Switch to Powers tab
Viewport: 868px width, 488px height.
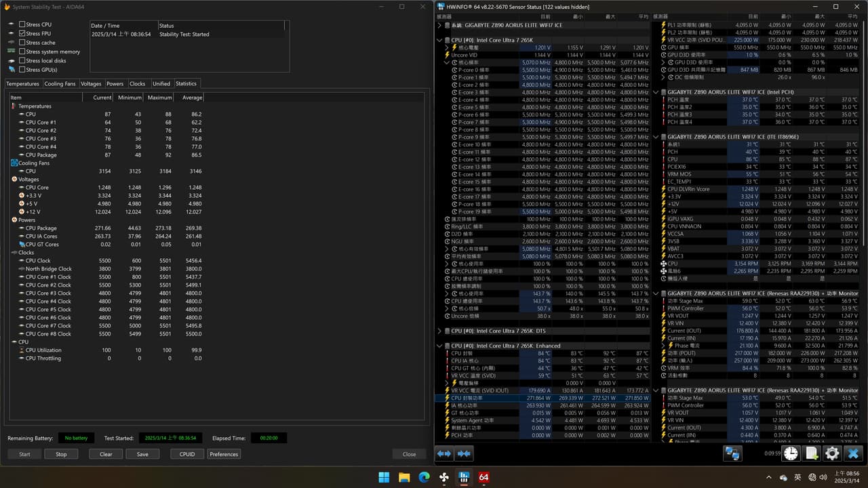115,84
